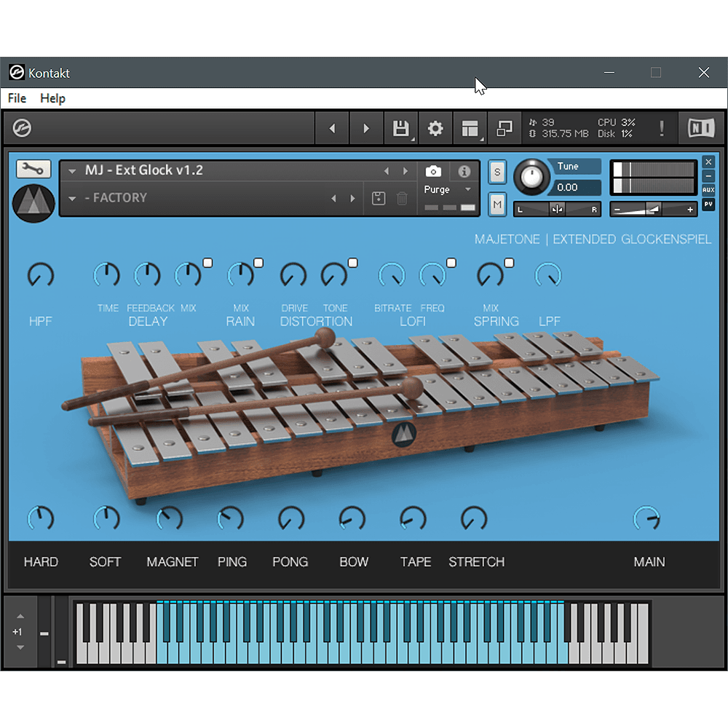Open the Help menu

pos(52,98)
